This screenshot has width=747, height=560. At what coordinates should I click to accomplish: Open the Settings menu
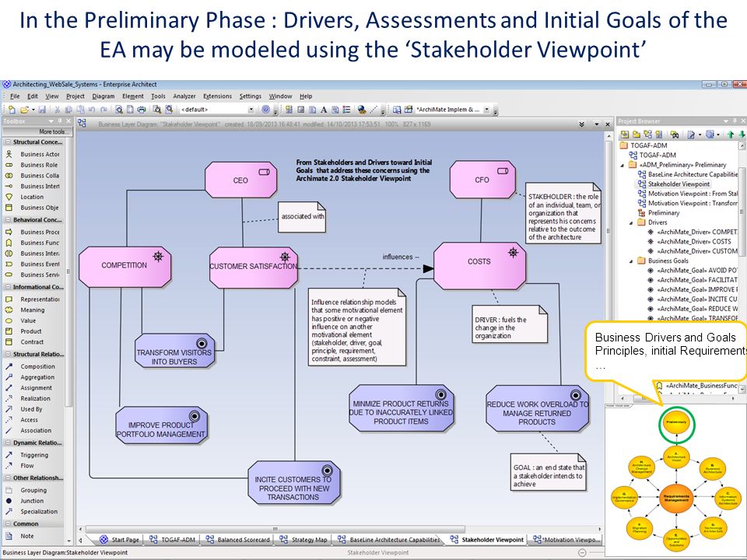[250, 96]
